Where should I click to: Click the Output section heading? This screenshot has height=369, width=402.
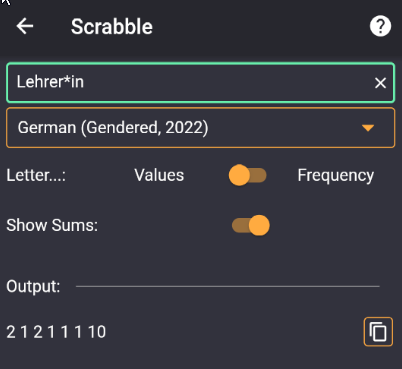[33, 287]
